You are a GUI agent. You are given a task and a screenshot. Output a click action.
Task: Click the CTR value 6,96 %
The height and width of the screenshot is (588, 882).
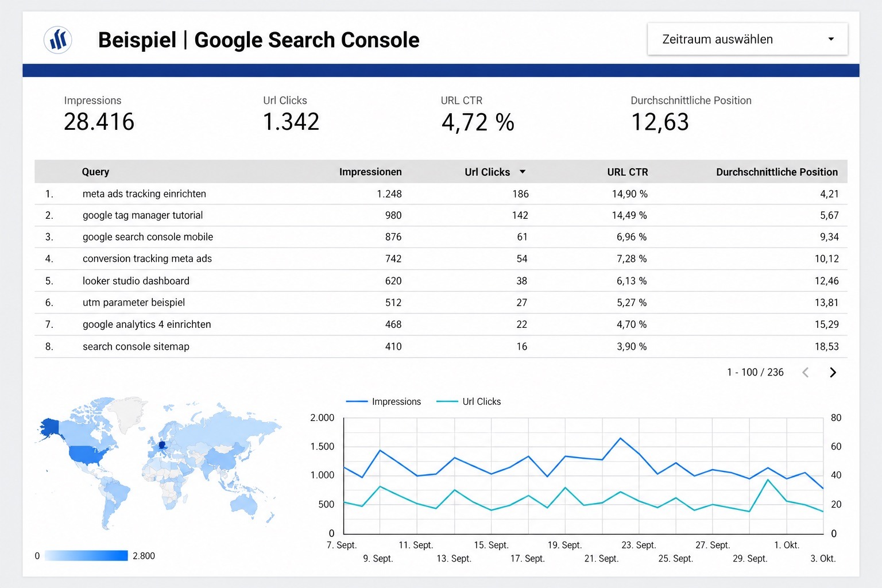point(632,237)
